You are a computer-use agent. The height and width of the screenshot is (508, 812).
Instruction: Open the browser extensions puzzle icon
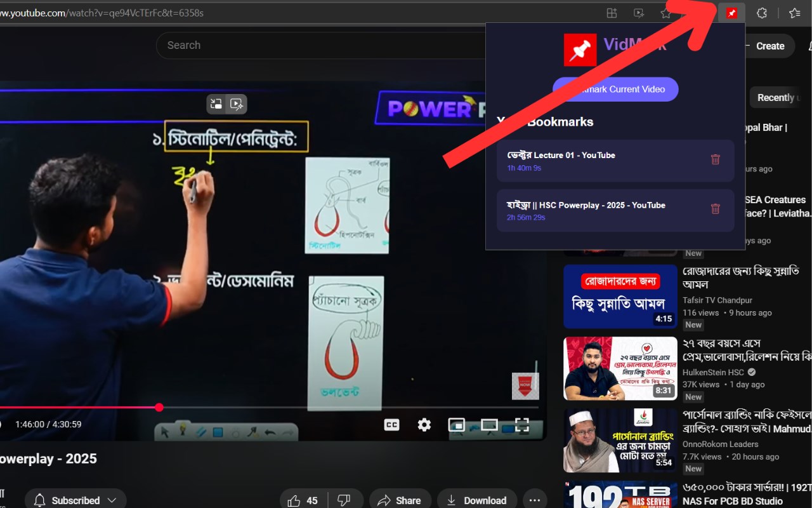[762, 13]
